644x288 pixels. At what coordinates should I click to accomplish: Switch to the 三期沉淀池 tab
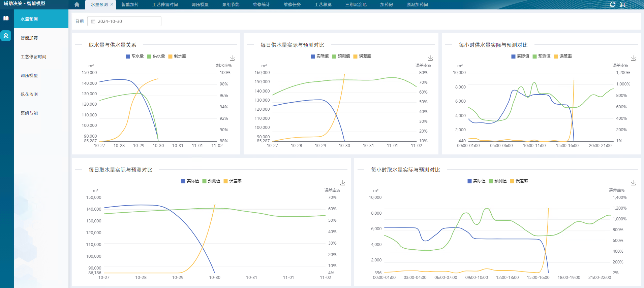pyautogui.click(x=356, y=5)
